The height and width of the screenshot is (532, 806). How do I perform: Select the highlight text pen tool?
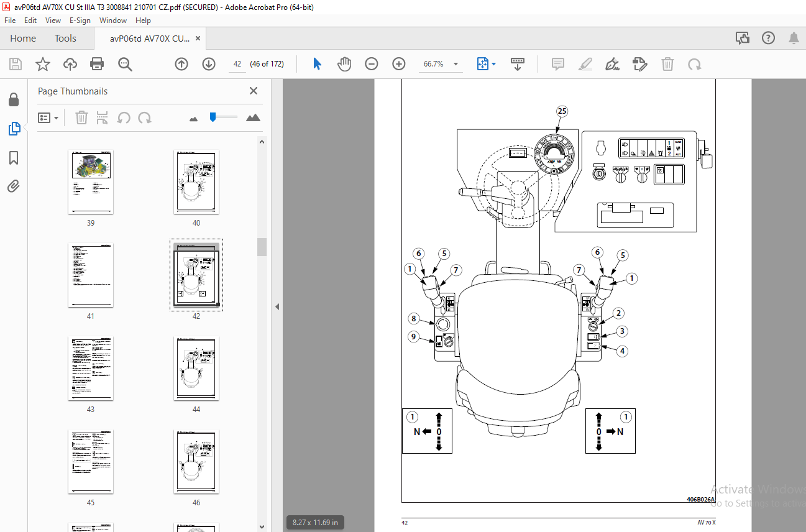coord(585,64)
